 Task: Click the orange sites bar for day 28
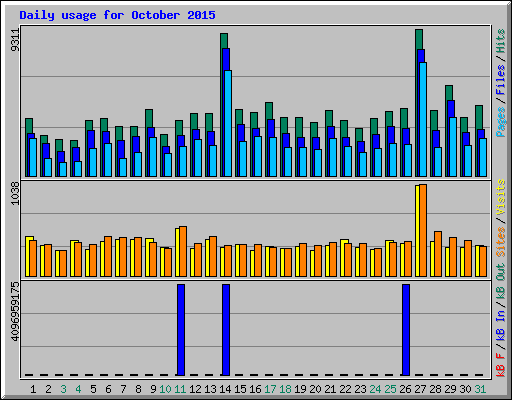click(438, 254)
